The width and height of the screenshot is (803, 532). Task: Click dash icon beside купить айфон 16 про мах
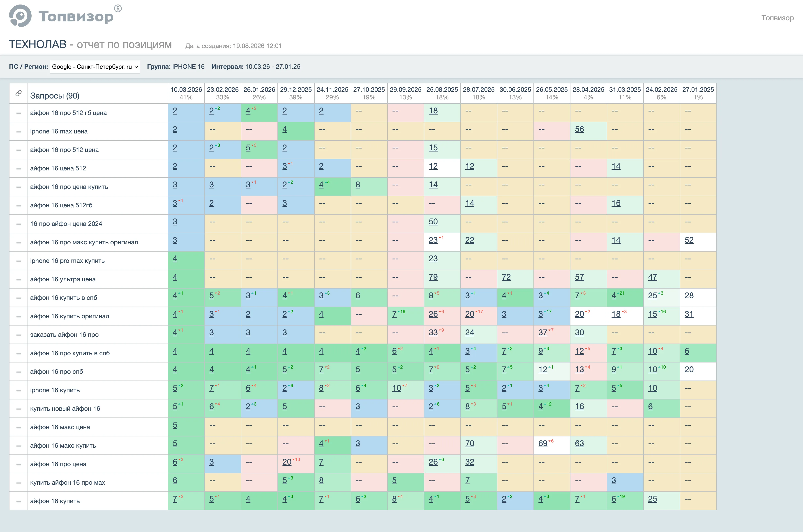click(19, 483)
